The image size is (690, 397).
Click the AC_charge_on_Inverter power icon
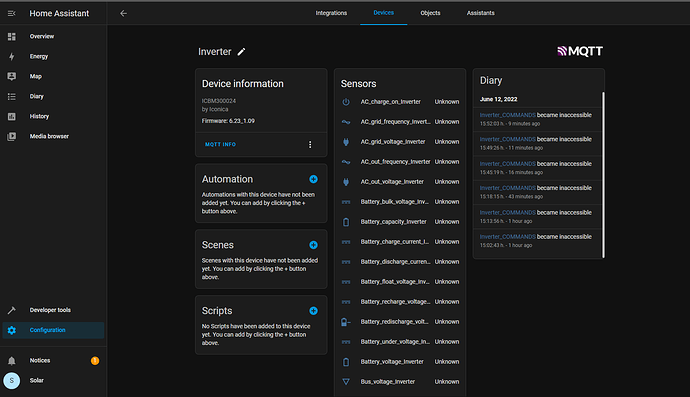click(346, 102)
